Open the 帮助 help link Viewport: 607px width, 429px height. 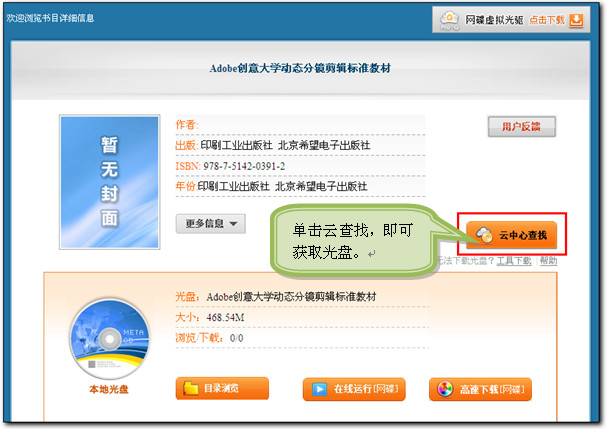pos(549,260)
